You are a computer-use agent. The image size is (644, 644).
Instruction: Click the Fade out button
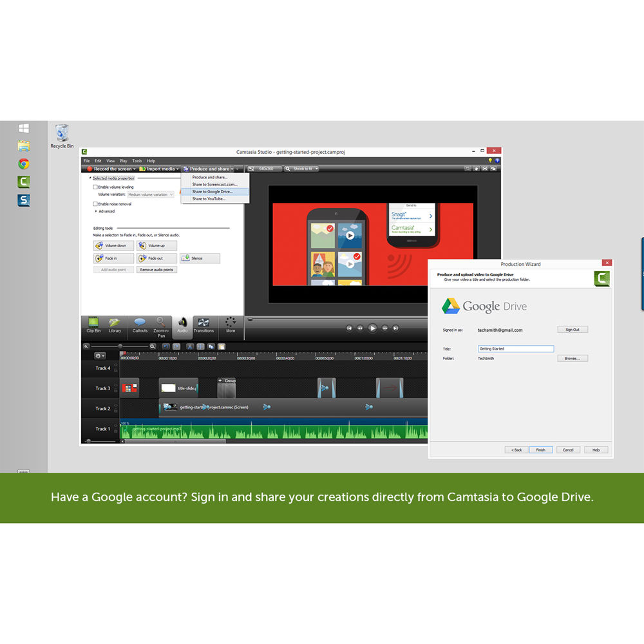[x=157, y=258]
